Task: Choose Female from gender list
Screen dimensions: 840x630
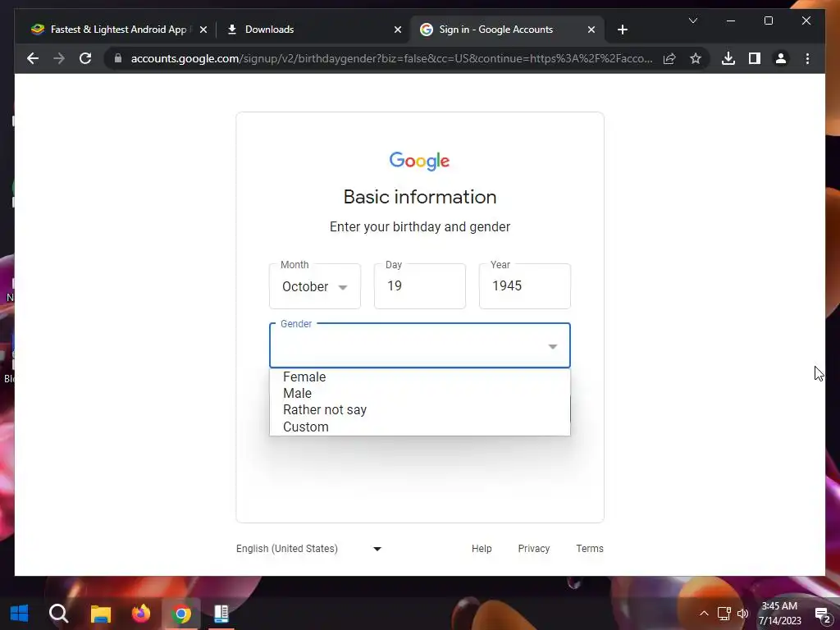Action: coord(419,377)
